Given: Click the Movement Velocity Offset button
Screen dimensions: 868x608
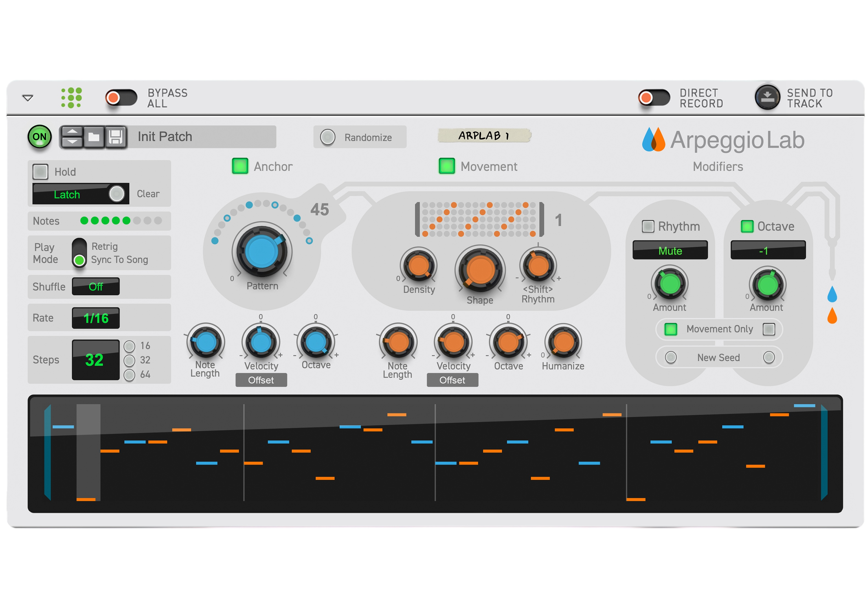Looking at the screenshot, I should click(453, 380).
